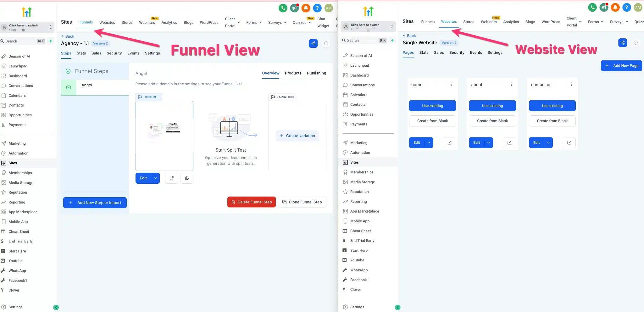This screenshot has height=312, width=644.
Task: Click Add New Page button
Action: (621, 65)
